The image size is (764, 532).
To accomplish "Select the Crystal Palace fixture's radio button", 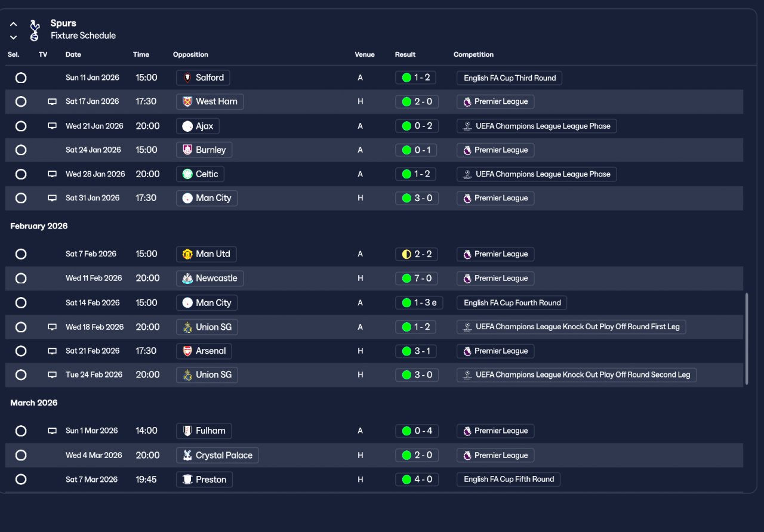I will coord(21,455).
